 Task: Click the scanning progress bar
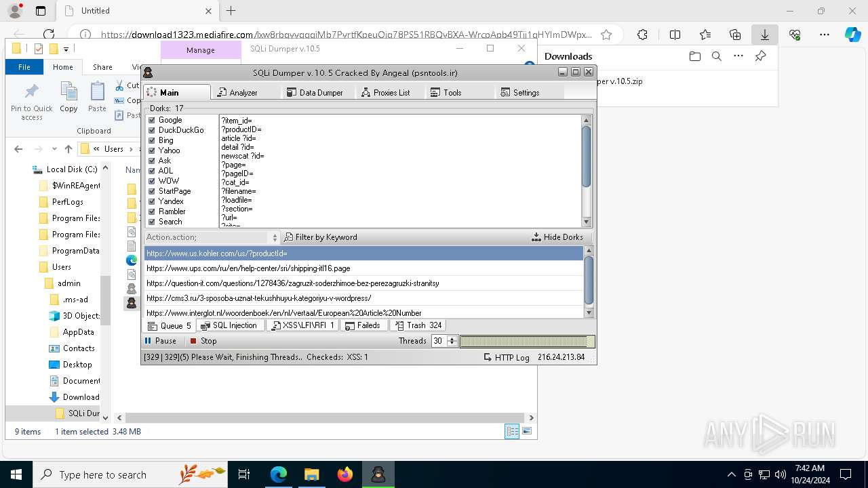coord(528,342)
